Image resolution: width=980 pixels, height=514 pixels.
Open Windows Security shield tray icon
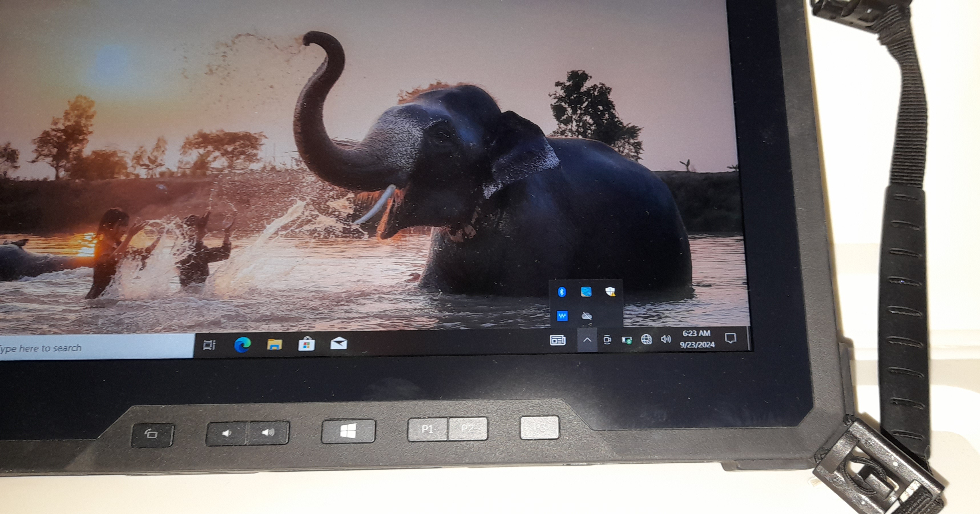coord(610,292)
